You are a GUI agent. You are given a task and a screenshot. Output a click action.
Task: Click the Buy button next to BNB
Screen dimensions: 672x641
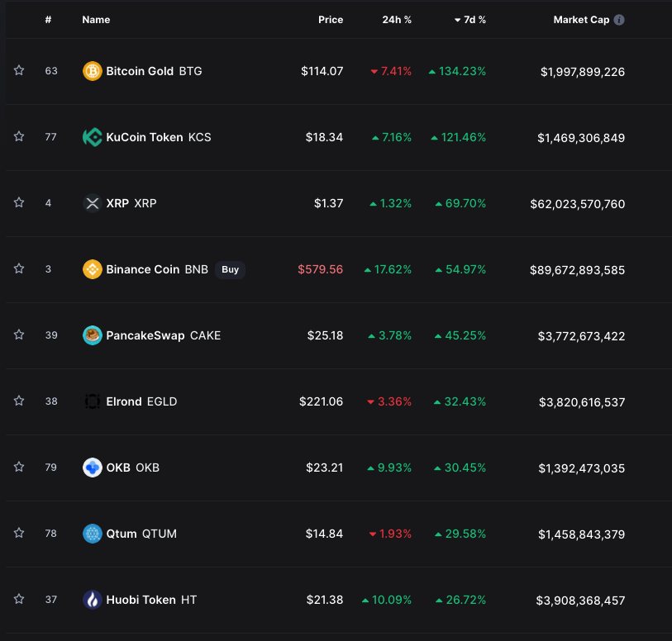click(x=230, y=270)
